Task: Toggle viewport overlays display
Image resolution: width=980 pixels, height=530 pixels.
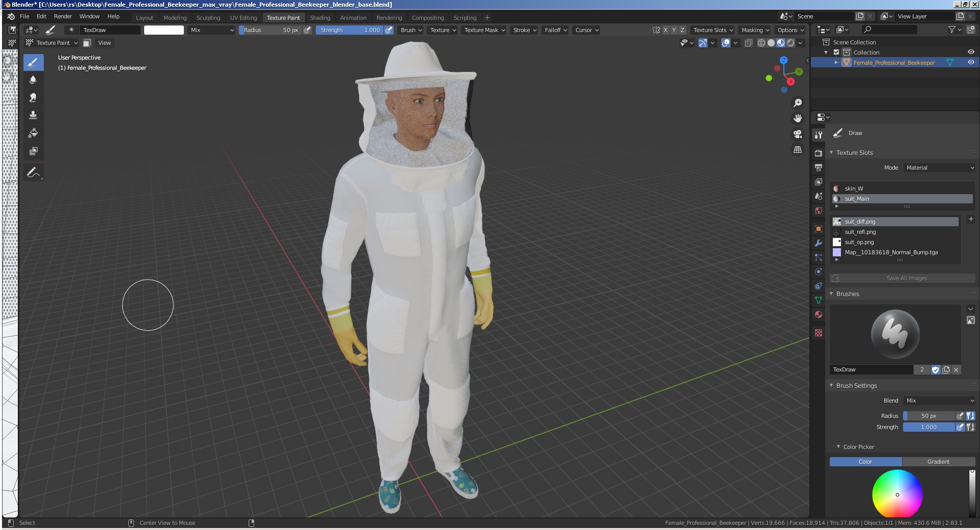Action: tap(726, 43)
